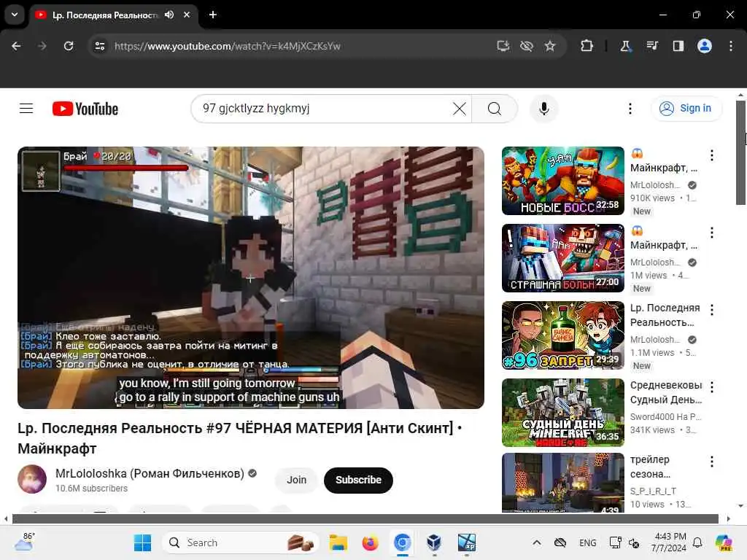Open НОВЫЕ БОСС video thumbnail 32:58
747x560 pixels.
click(562, 181)
